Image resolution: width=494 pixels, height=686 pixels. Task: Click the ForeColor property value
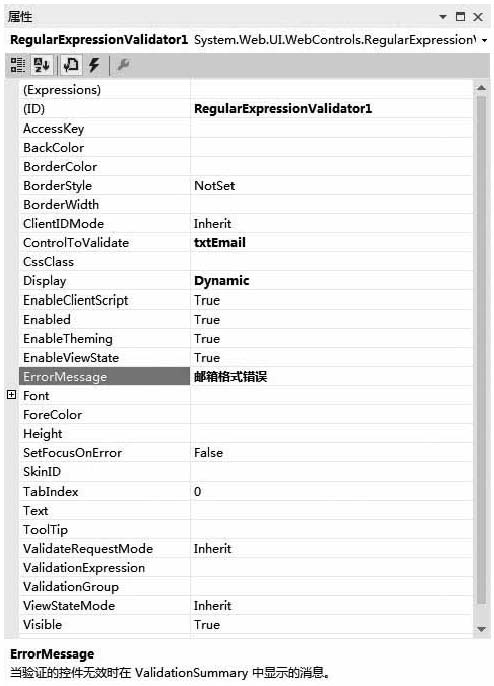[x=331, y=414]
